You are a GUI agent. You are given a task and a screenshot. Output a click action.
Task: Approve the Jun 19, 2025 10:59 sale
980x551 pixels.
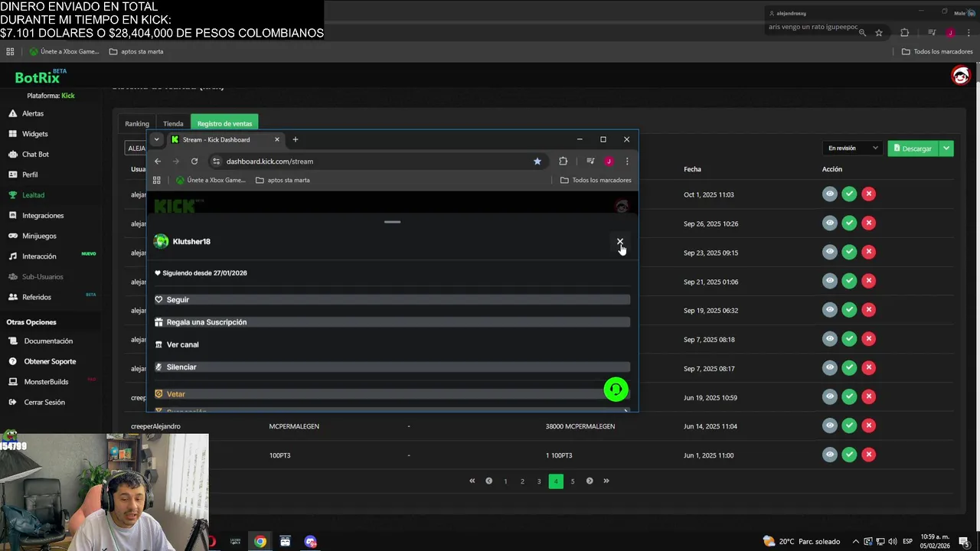pyautogui.click(x=849, y=396)
